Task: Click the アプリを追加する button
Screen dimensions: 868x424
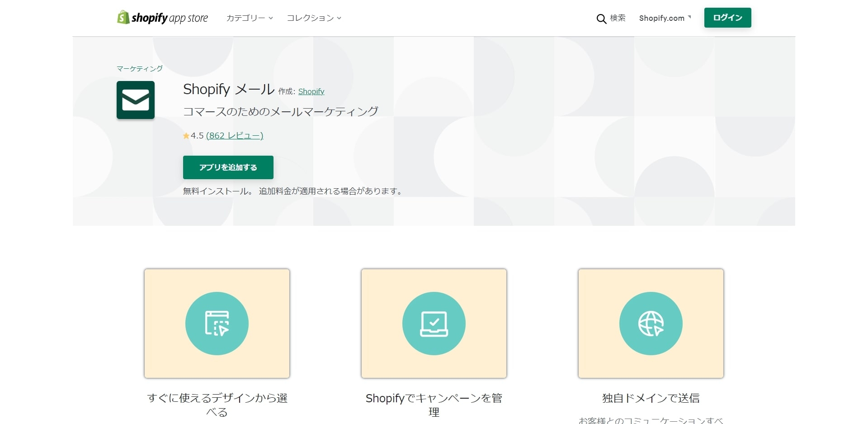Action: click(x=228, y=167)
